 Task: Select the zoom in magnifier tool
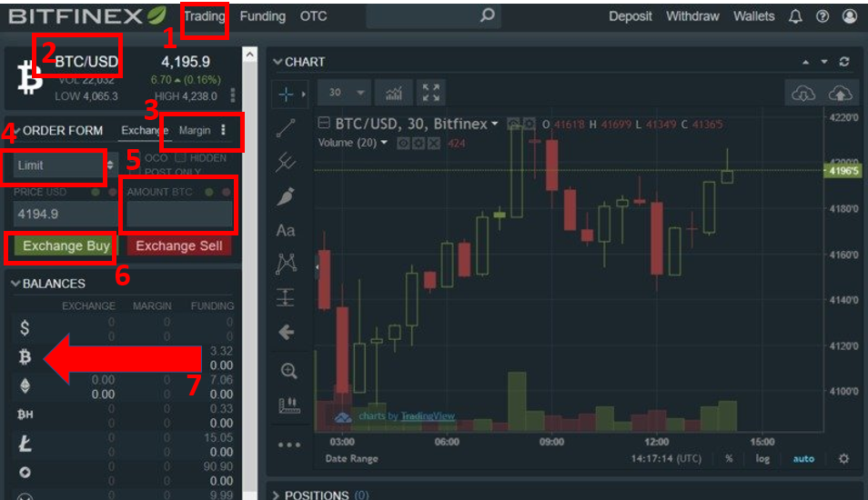pos(289,371)
